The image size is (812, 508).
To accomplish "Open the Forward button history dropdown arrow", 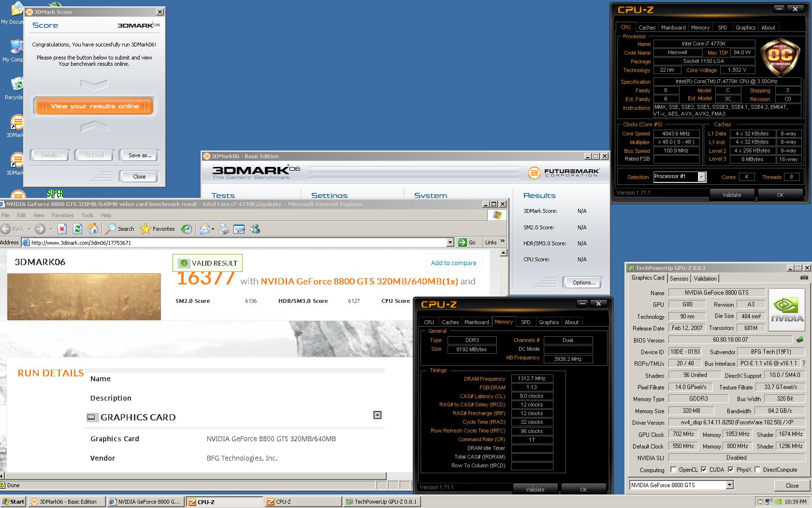I will [x=50, y=229].
